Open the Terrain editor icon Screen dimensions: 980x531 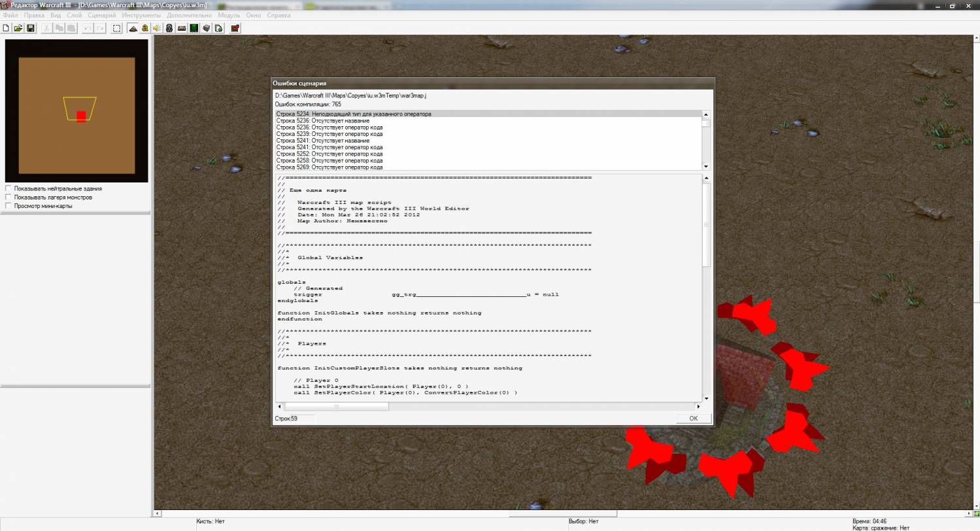click(133, 28)
